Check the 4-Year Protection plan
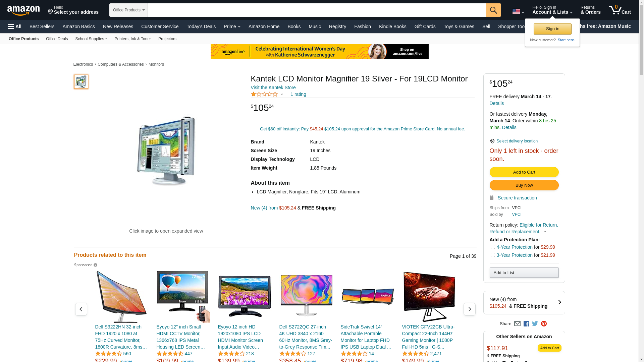Image resolution: width=644 pixels, height=362 pixels. 493,247
